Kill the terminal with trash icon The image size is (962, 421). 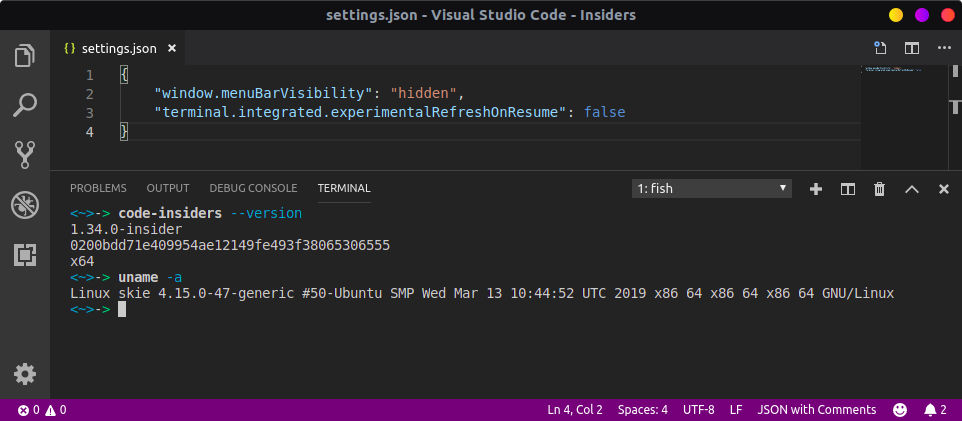click(x=880, y=189)
